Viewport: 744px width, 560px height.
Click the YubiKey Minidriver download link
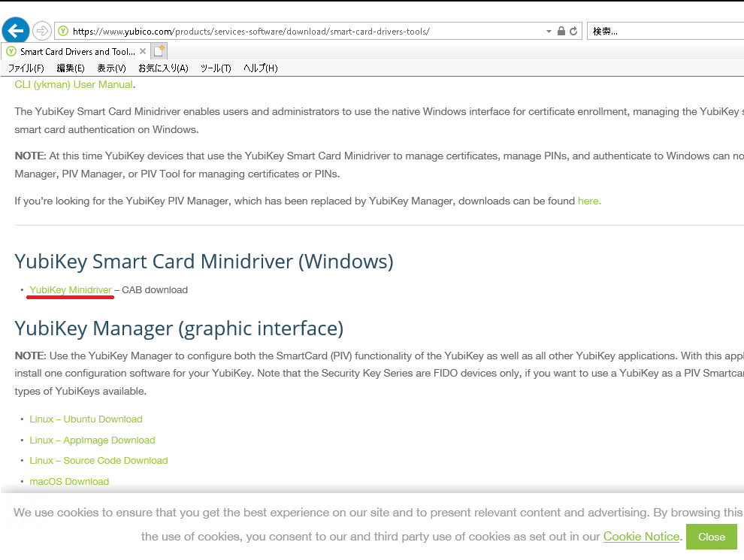(x=71, y=290)
